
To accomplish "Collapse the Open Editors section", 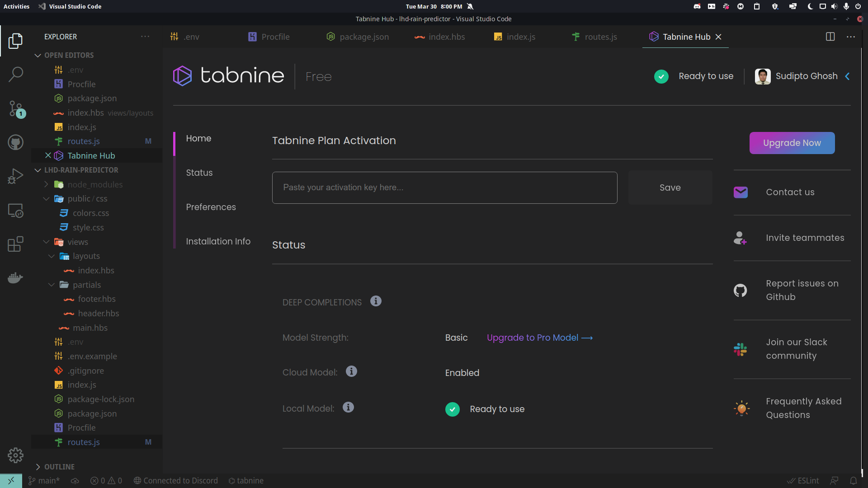I will [38, 55].
